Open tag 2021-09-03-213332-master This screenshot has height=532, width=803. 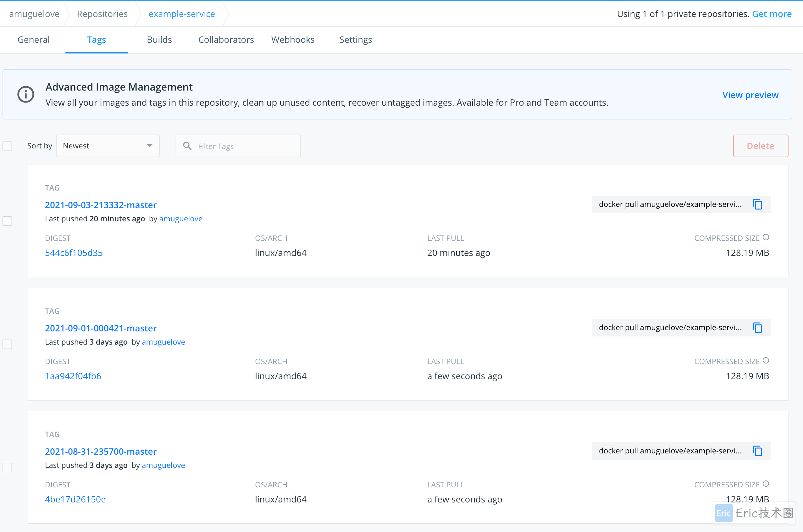tap(101, 205)
